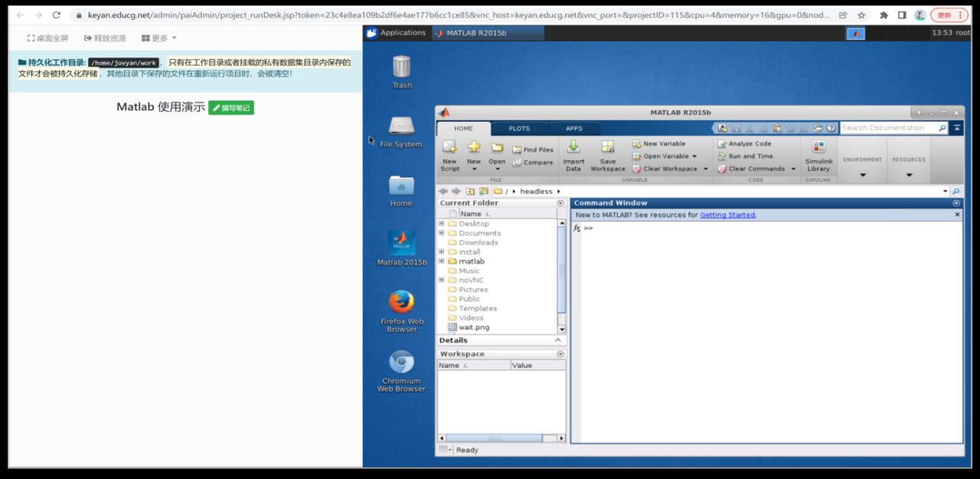Click the Import Data icon
The image size is (980, 479).
click(x=573, y=148)
